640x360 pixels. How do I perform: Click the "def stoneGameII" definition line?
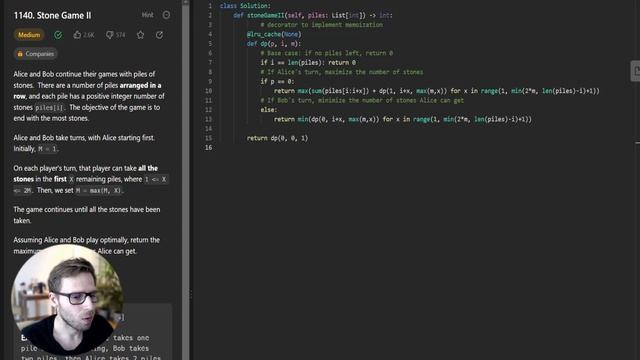click(x=313, y=15)
